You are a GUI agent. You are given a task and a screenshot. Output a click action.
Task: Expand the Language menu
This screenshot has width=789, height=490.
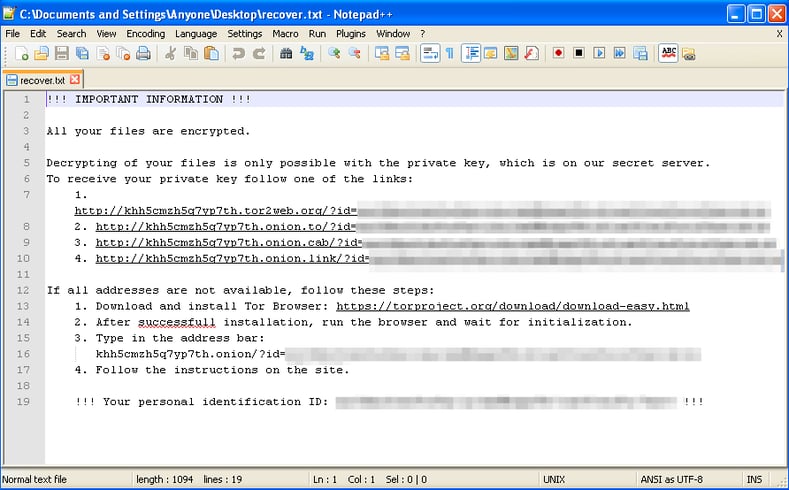click(x=196, y=33)
